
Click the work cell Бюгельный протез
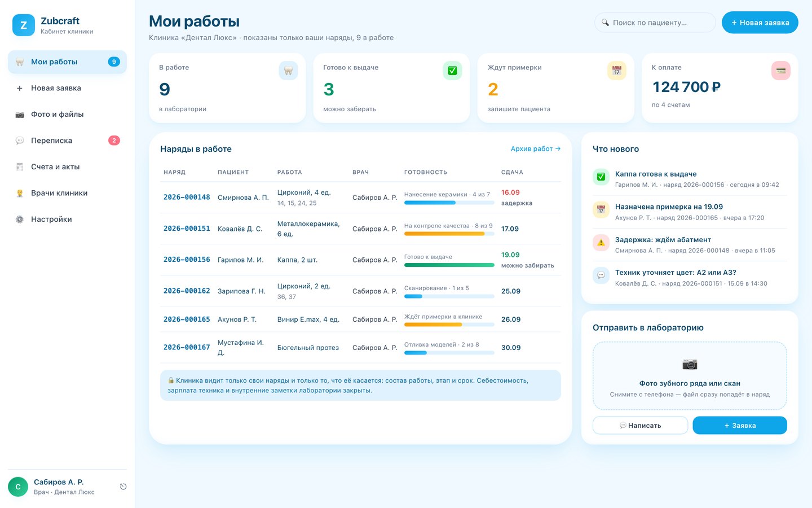[x=308, y=348]
